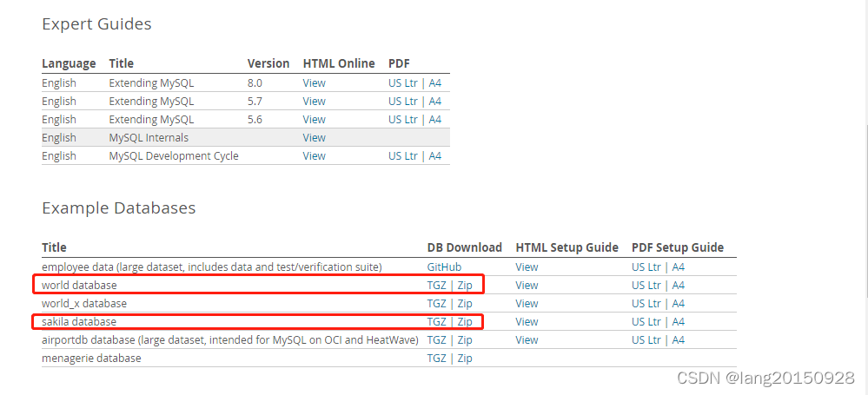Click 'menagerie database' title text
The width and height of the screenshot is (868, 395).
coord(91,359)
